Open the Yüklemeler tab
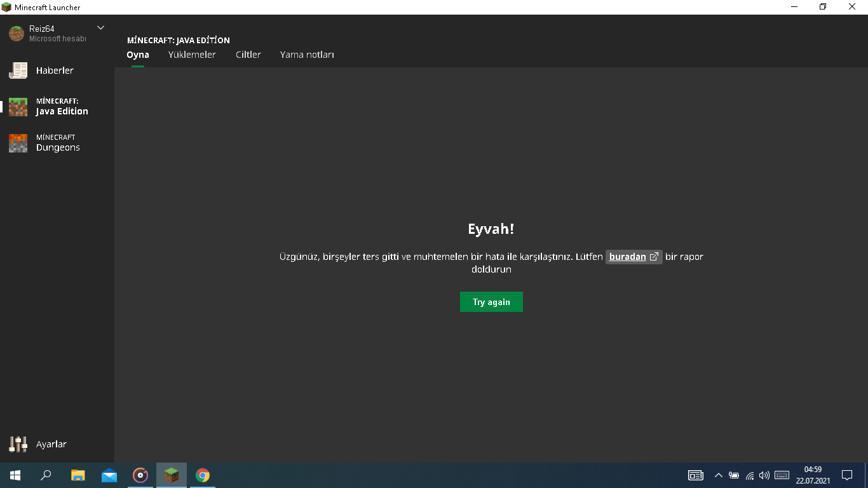The width and height of the screenshot is (868, 488). click(192, 55)
